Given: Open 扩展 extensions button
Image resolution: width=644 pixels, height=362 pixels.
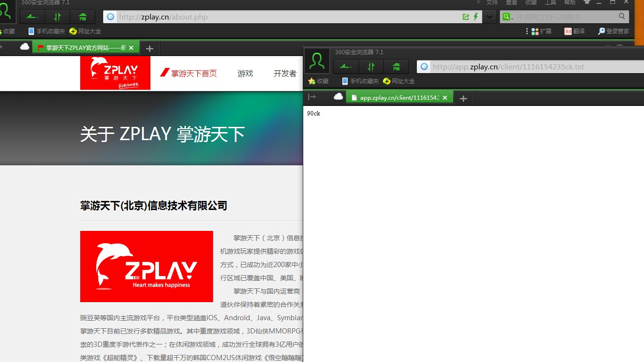Looking at the screenshot, I should [542, 31].
